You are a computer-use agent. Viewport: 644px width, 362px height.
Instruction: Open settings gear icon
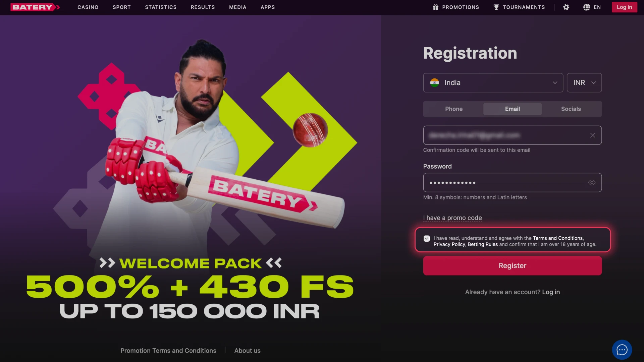pos(566,7)
